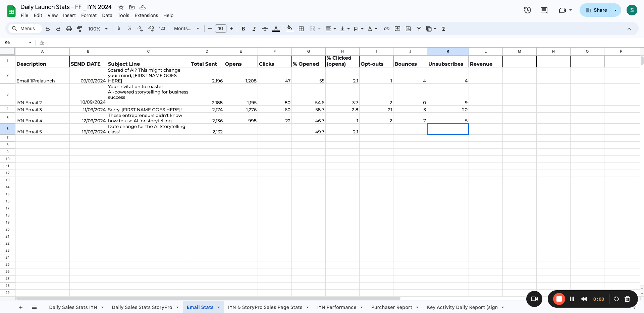Click the paint format roller icon
The width and height of the screenshot is (644, 313).
79,29
